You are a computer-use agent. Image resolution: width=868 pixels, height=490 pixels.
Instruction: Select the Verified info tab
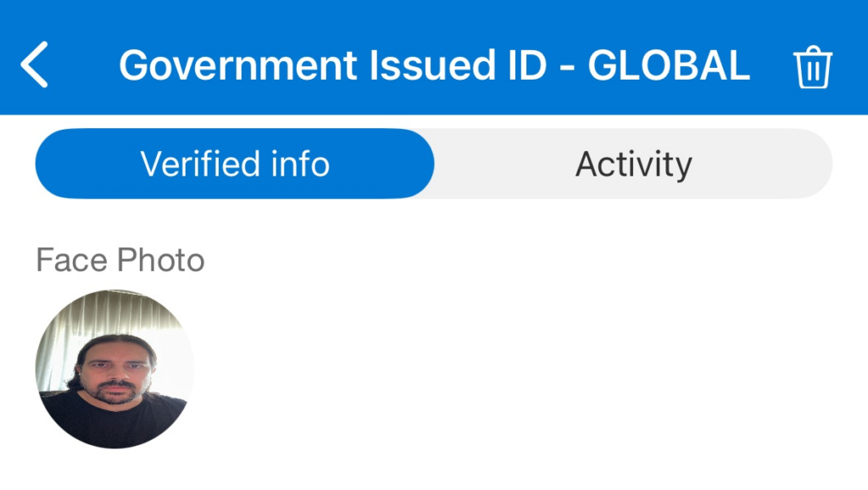tap(235, 164)
